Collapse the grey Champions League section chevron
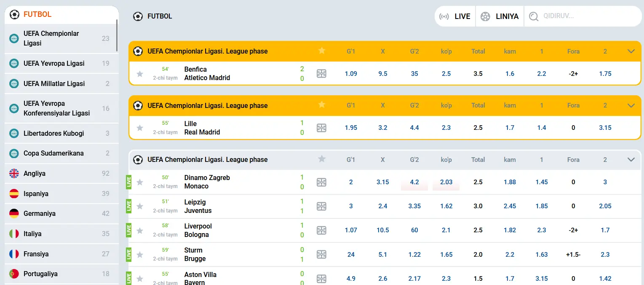The width and height of the screenshot is (644, 285). [631, 160]
